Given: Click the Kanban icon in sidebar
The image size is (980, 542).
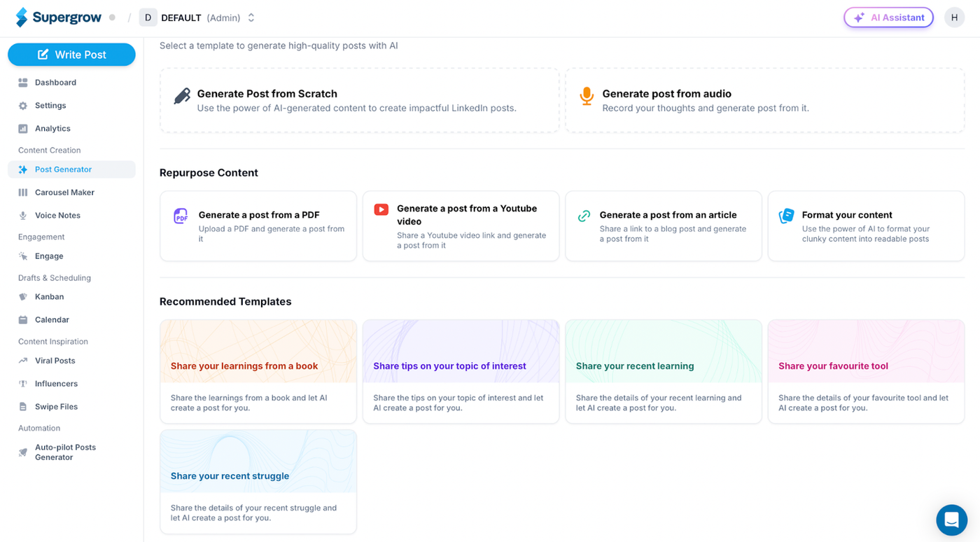Looking at the screenshot, I should (23, 297).
